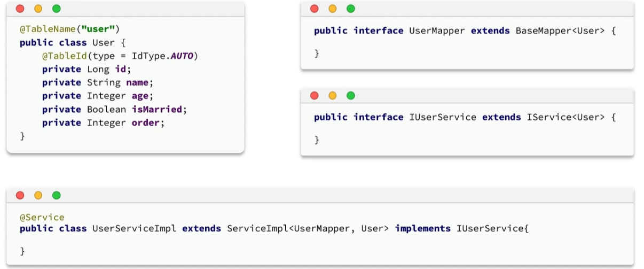
Task: Close the UserMapper interface window
Action: (315, 9)
